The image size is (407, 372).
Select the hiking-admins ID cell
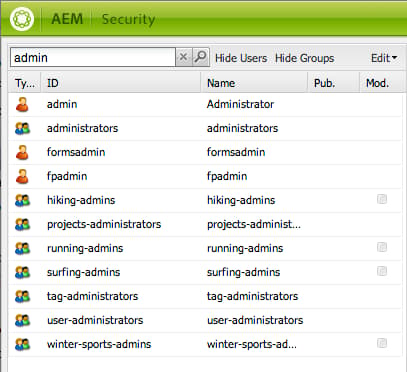point(81,200)
